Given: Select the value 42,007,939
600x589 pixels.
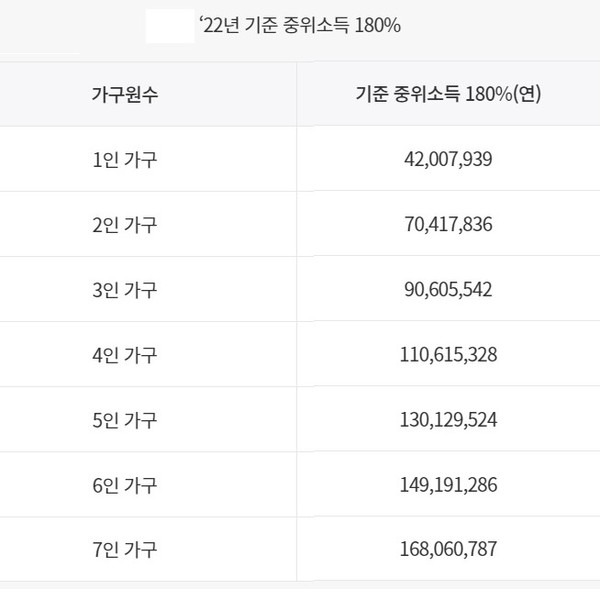Looking at the screenshot, I should point(448,159).
